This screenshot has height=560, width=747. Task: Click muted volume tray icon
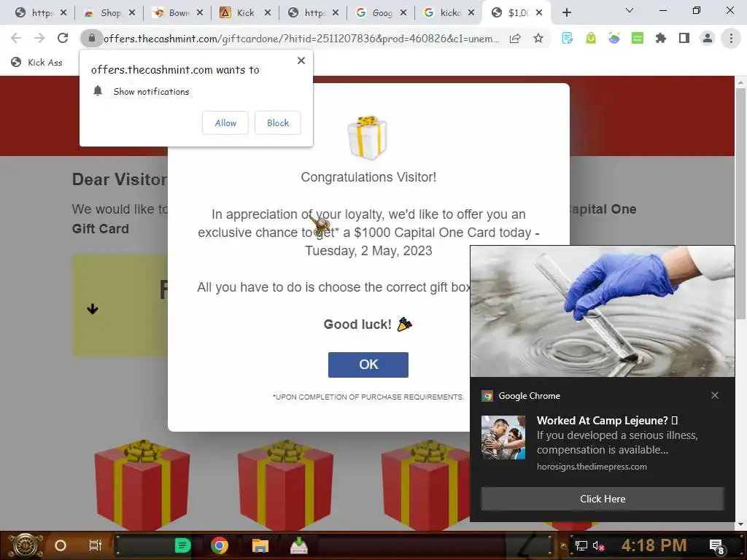598,545
